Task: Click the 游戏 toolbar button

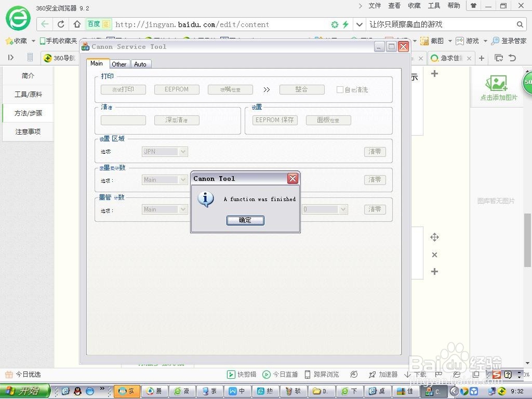Action: pos(467,41)
